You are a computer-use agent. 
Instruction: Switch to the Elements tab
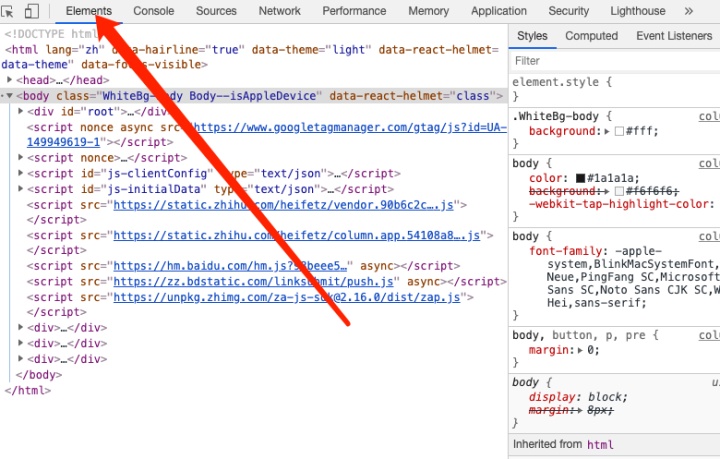[89, 11]
